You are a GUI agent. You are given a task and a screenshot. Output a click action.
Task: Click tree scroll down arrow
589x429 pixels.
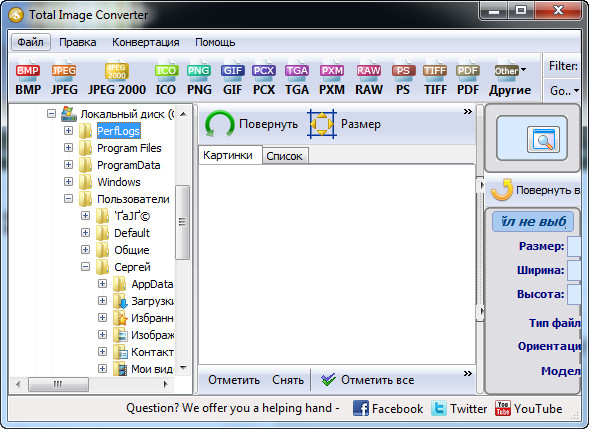click(183, 368)
